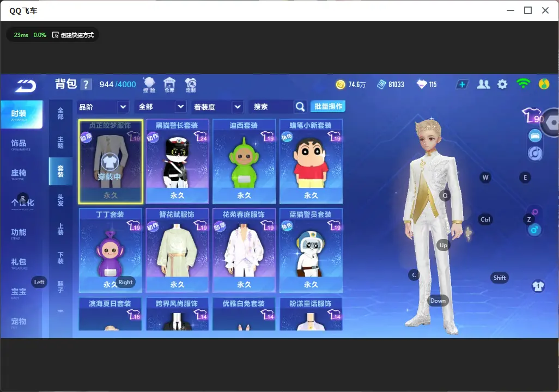Image resolution: width=559 pixels, height=392 pixels.
Task: Click the 搜索 search input field
Action: [272, 107]
